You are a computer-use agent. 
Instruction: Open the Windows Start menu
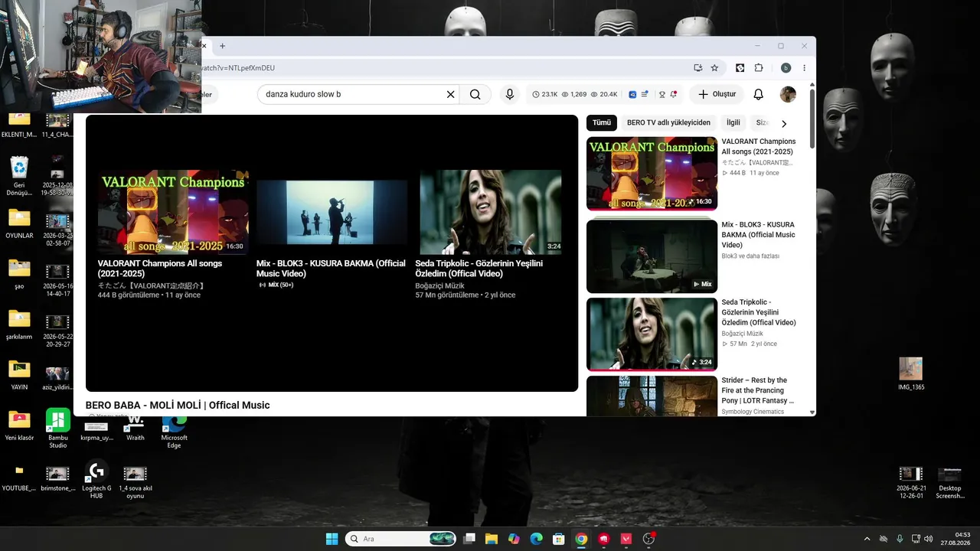332,539
